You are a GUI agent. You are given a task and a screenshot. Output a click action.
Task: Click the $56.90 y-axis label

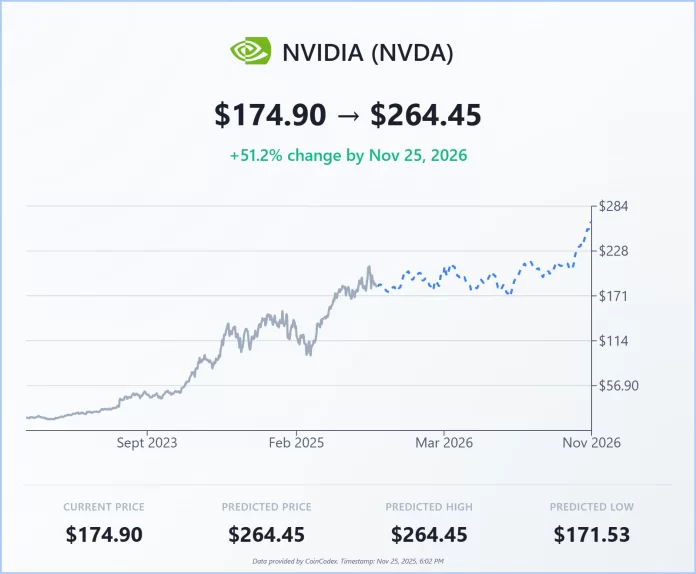pyautogui.click(x=618, y=386)
